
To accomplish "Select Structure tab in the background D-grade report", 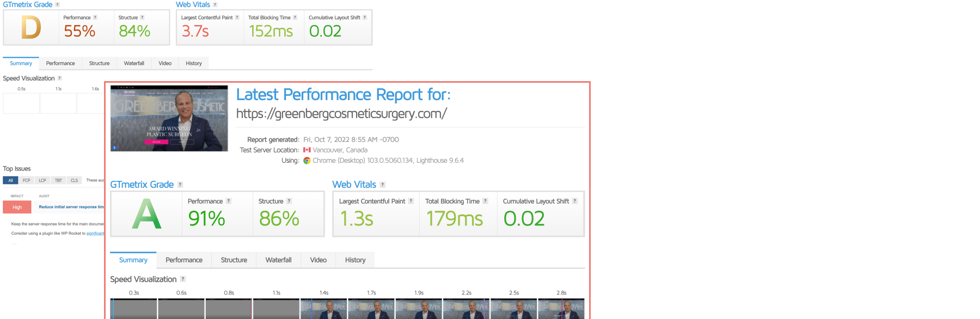I will pyautogui.click(x=99, y=63).
